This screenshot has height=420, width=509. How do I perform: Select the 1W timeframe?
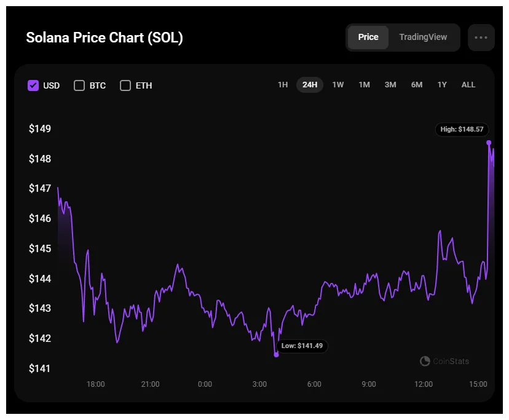337,85
